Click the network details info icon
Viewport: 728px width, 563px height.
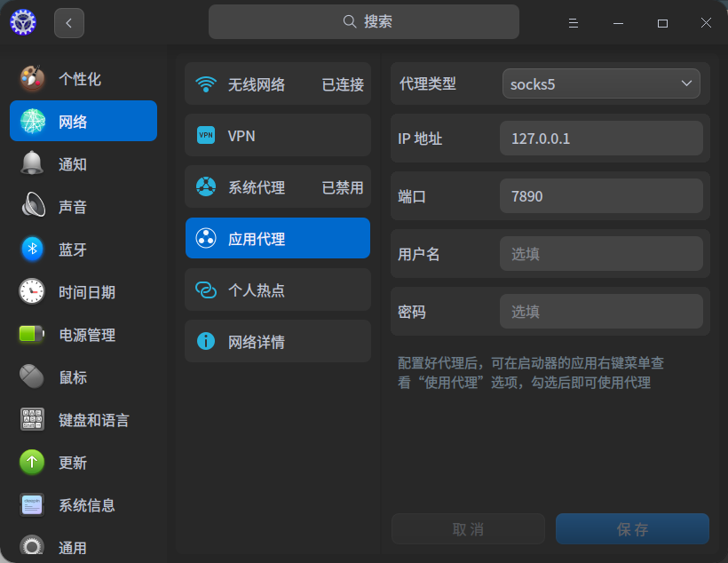[x=206, y=341]
